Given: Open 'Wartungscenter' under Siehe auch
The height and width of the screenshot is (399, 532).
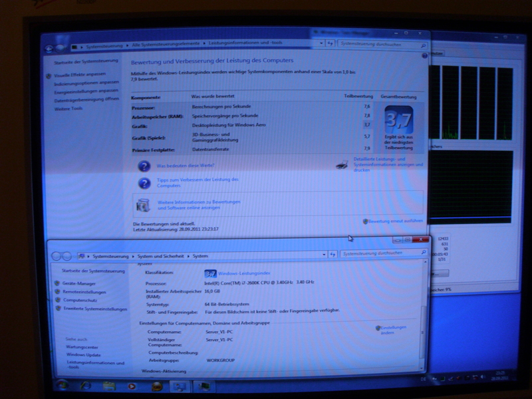Looking at the screenshot, I should point(82,347).
